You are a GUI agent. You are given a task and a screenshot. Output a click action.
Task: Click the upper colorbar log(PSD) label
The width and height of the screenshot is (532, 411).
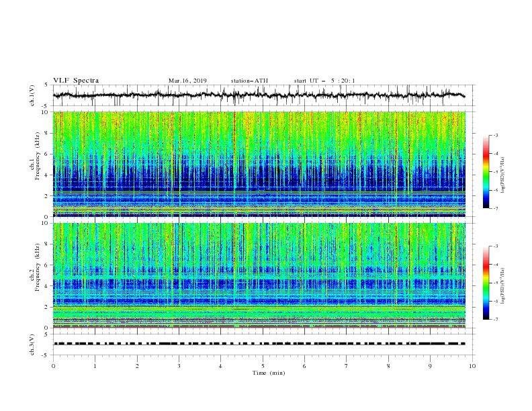(502, 175)
